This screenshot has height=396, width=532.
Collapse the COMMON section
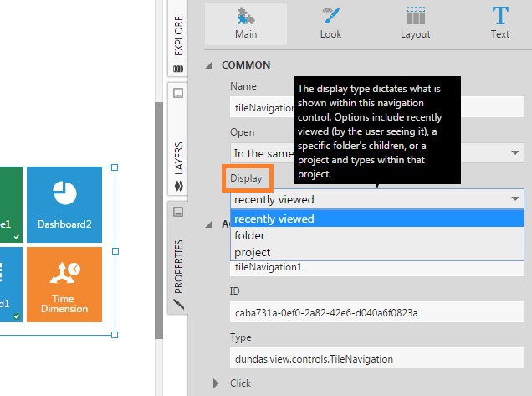pyautogui.click(x=212, y=65)
